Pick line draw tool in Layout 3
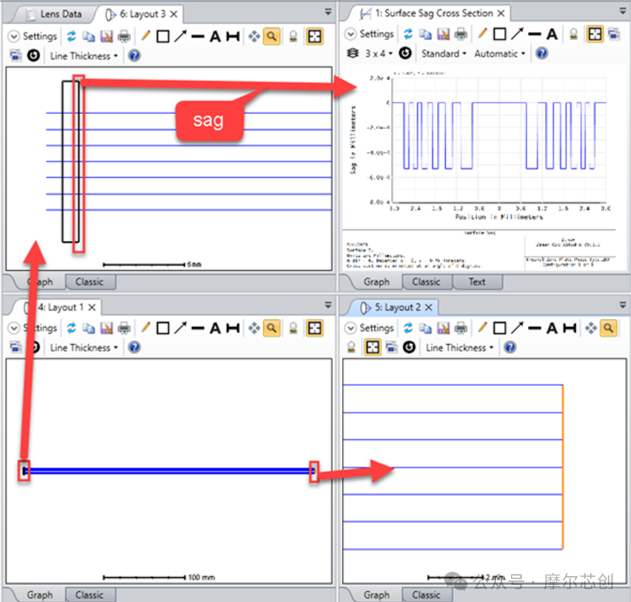 click(x=198, y=37)
